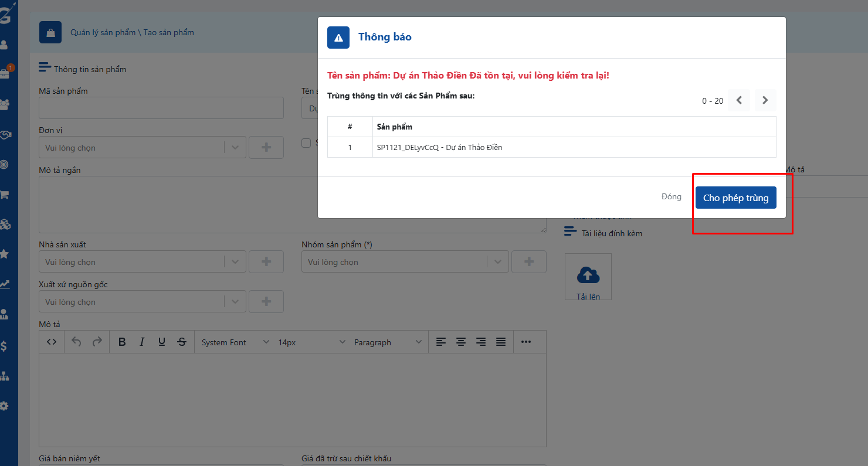Open the source code view in editor
This screenshot has height=466, width=868.
(52, 342)
